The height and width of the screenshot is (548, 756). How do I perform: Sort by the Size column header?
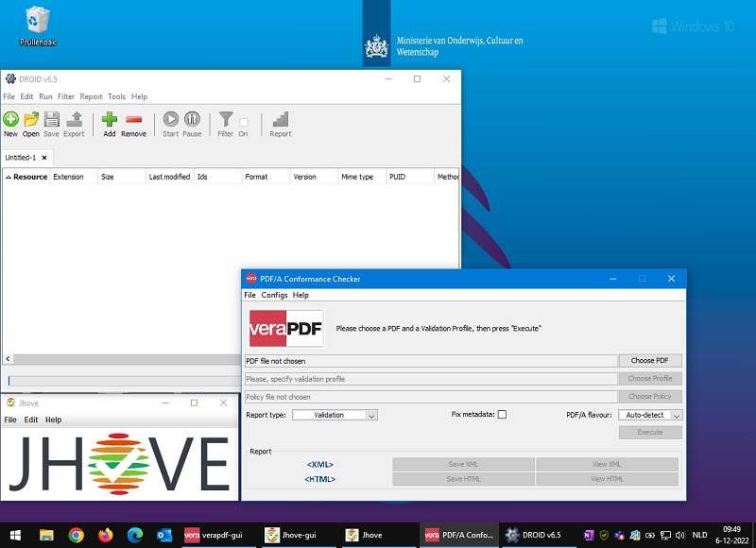pyautogui.click(x=122, y=177)
